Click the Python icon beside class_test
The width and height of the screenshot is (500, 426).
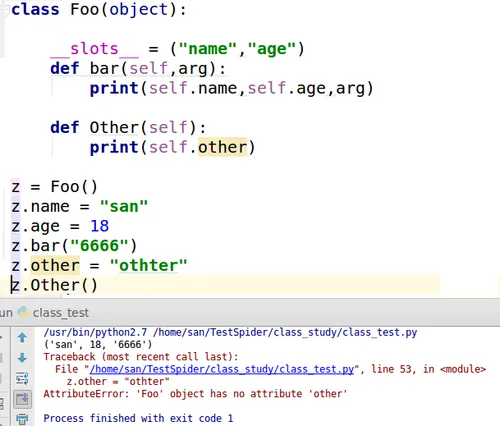tap(23, 312)
